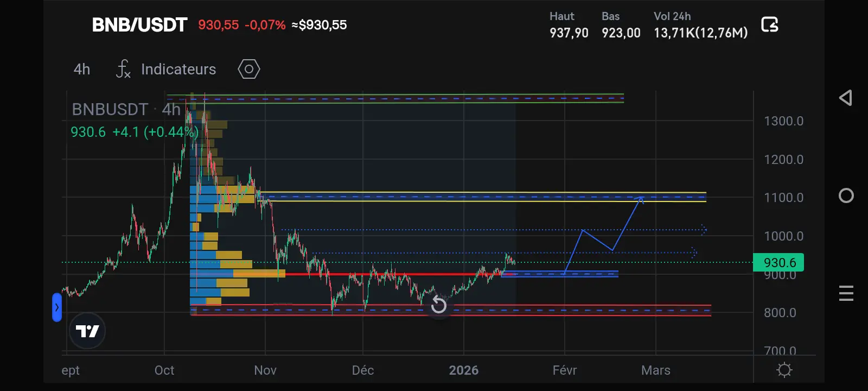Tap the share chart icon
868x391 pixels.
[770, 24]
